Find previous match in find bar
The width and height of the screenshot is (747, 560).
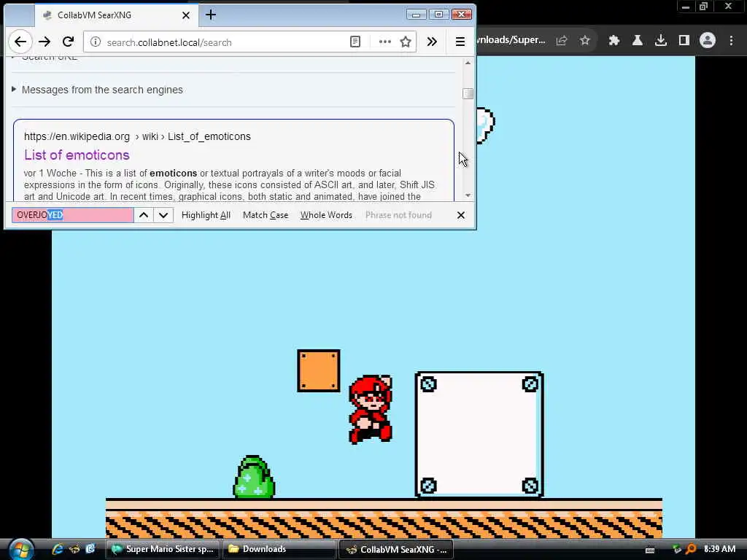(x=144, y=215)
